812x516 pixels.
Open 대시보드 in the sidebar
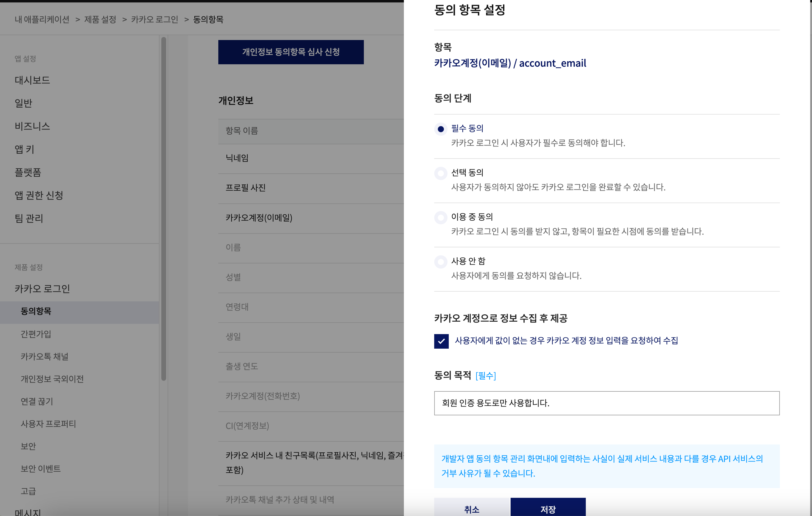click(32, 80)
